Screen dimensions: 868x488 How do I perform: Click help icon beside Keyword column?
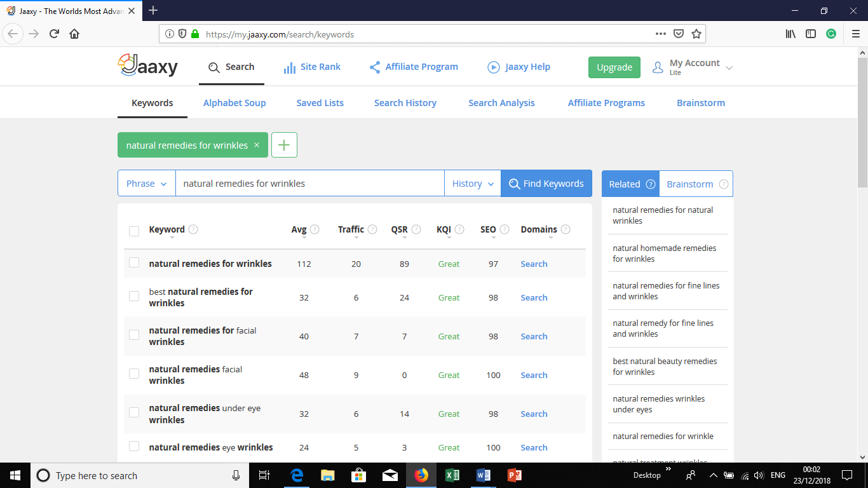click(193, 229)
